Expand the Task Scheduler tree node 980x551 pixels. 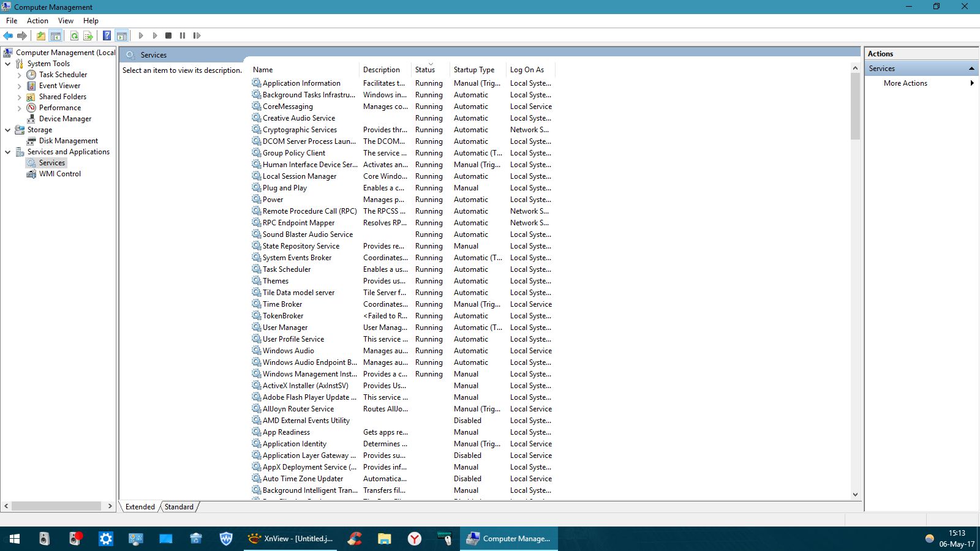coord(19,75)
